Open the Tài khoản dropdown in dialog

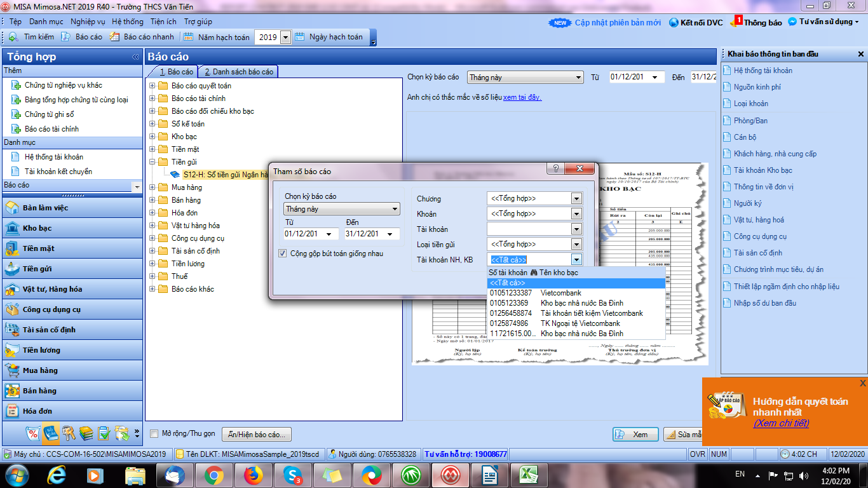coord(576,229)
